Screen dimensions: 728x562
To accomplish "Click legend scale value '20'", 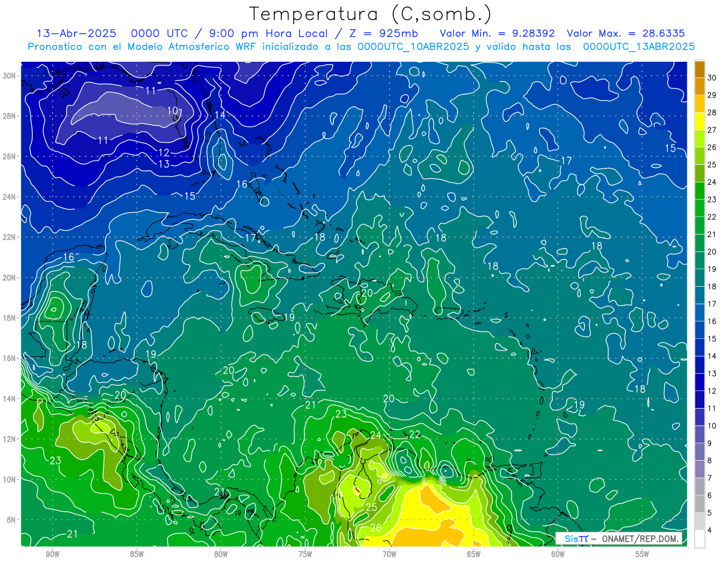I will click(x=712, y=252).
